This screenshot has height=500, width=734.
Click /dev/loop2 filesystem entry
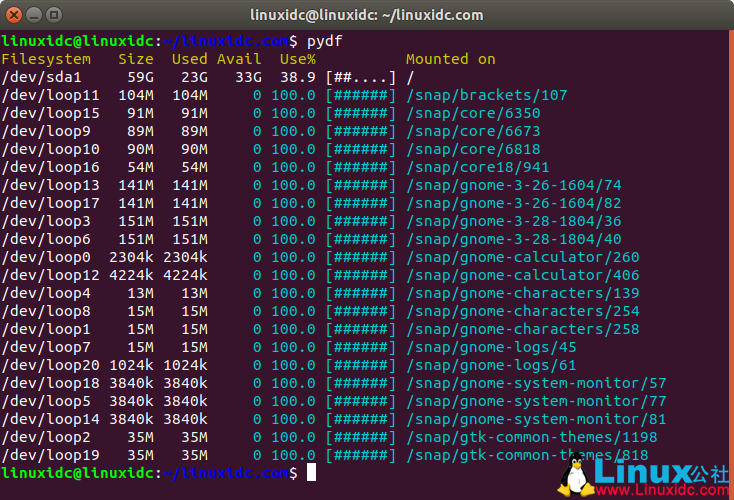[x=46, y=438]
